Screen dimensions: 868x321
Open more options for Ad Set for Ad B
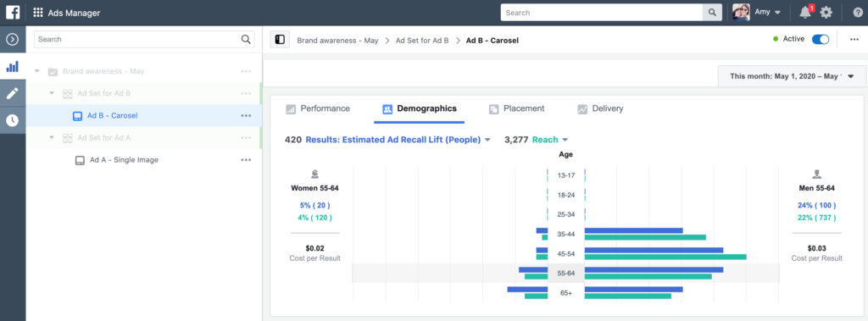point(246,93)
